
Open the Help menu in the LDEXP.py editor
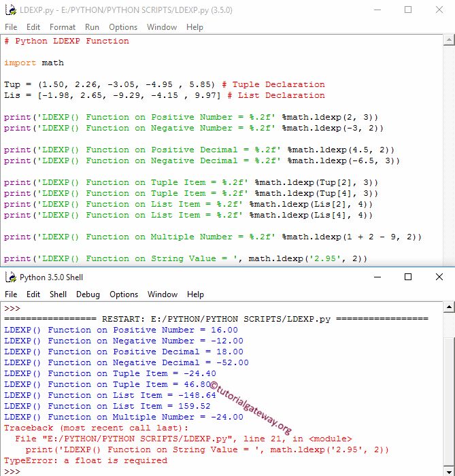195,27
